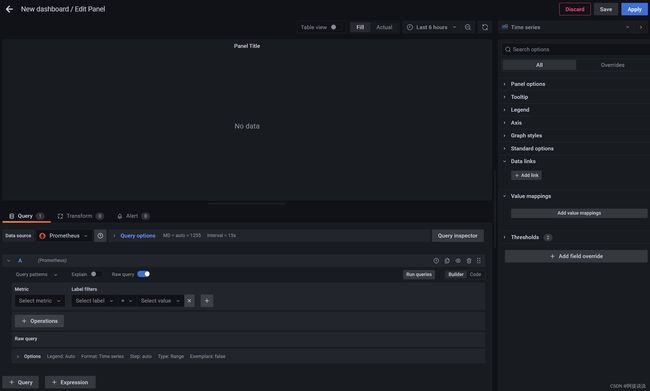Screen dimensions: 650x391
Task: Click the zoom out time range icon
Action: click(x=468, y=27)
